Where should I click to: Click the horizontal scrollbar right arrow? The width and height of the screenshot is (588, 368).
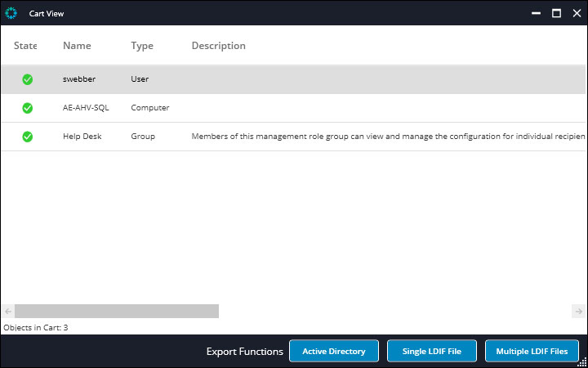(579, 312)
